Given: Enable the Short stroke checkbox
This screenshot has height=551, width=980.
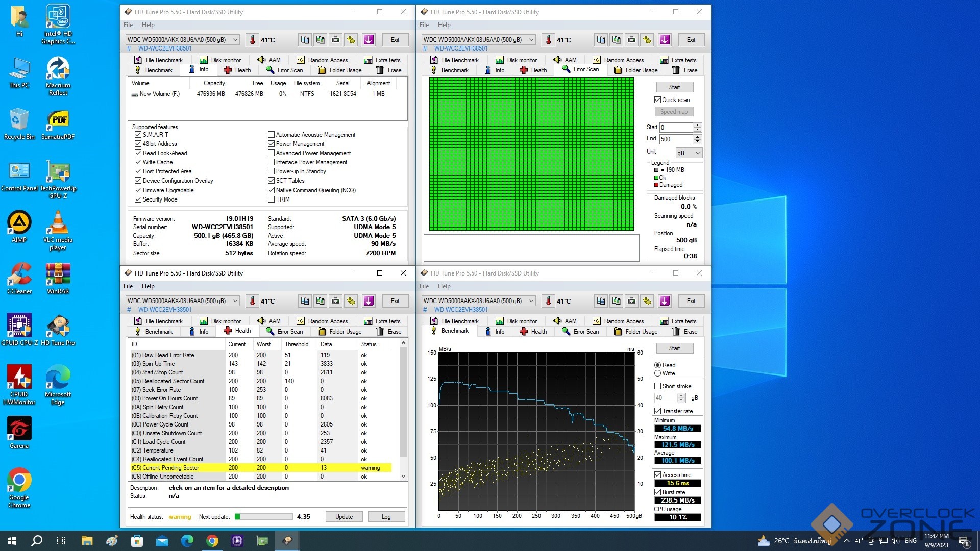Looking at the screenshot, I should (658, 386).
